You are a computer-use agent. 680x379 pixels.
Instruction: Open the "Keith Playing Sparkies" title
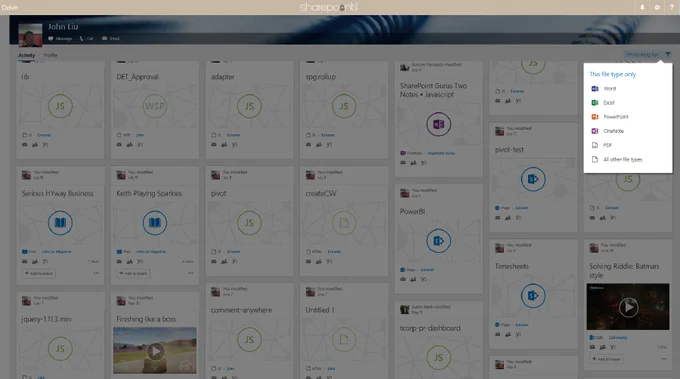click(149, 193)
